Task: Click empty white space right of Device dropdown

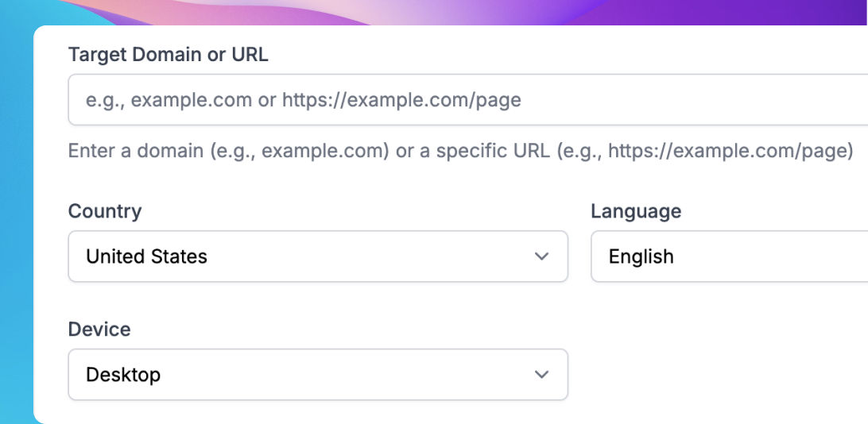Action: [715, 374]
